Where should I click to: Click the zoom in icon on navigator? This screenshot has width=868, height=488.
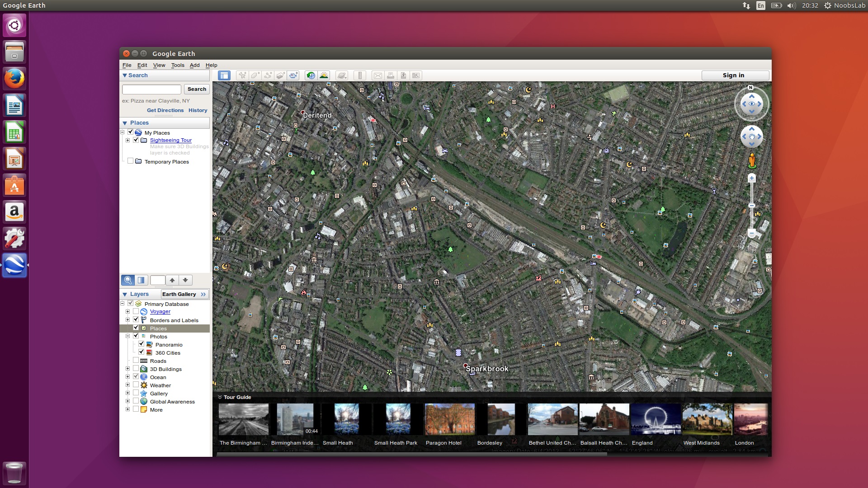[x=752, y=178]
